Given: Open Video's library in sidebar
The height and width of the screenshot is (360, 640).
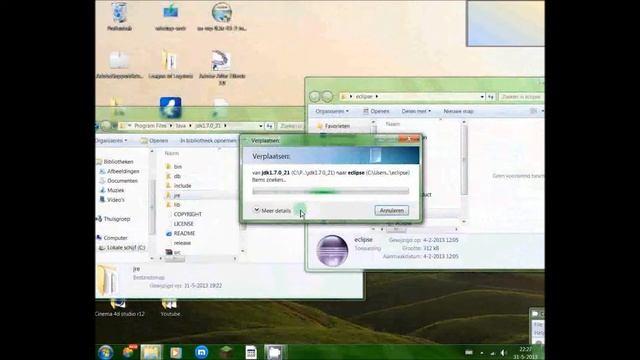Looking at the screenshot, I should point(112,200).
